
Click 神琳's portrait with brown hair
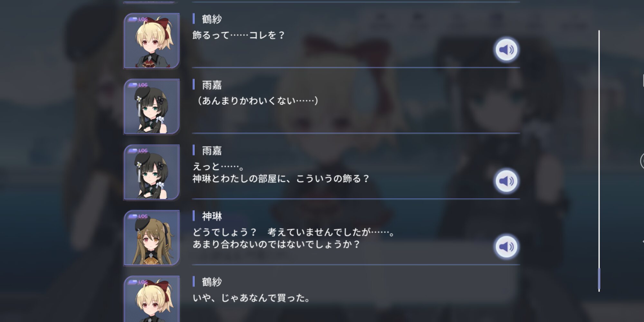coord(151,238)
